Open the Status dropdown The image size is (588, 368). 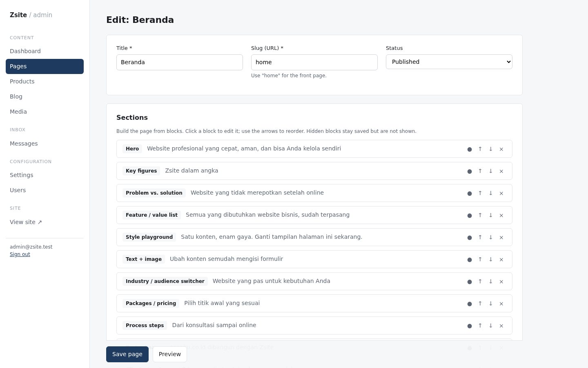point(449,62)
